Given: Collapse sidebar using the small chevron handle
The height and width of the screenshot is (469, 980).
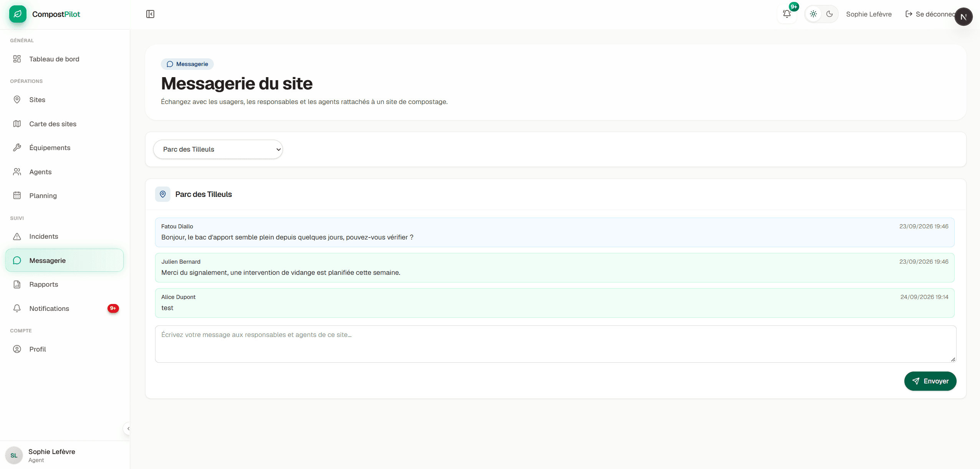Looking at the screenshot, I should [127, 429].
